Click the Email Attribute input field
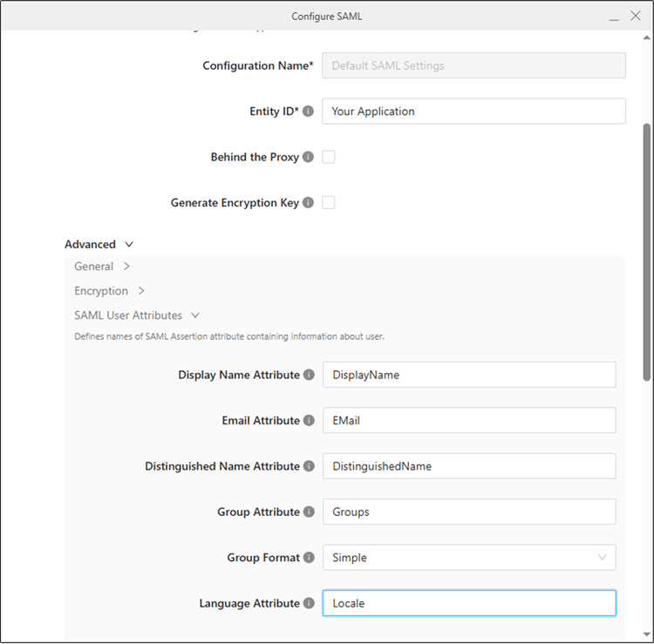The height and width of the screenshot is (644, 654). [468, 420]
